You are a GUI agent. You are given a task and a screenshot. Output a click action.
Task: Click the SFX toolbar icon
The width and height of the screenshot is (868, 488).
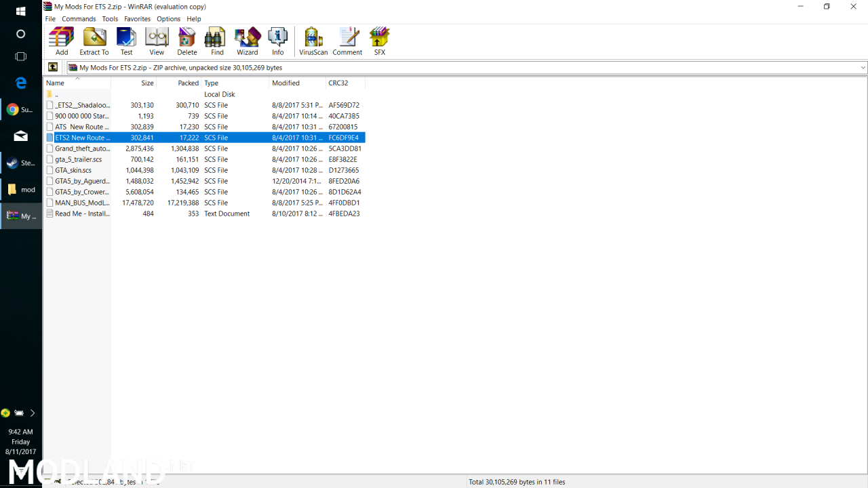pos(380,41)
